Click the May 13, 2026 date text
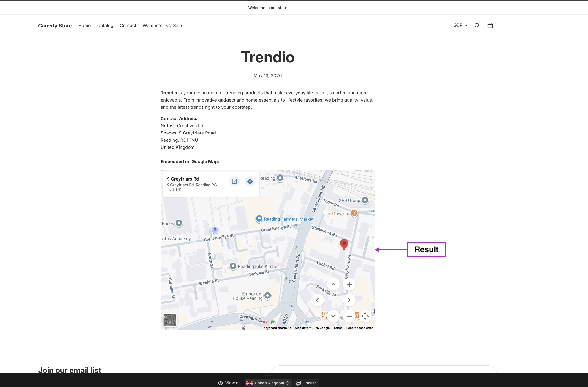Image resolution: width=588 pixels, height=387 pixels. [x=267, y=75]
